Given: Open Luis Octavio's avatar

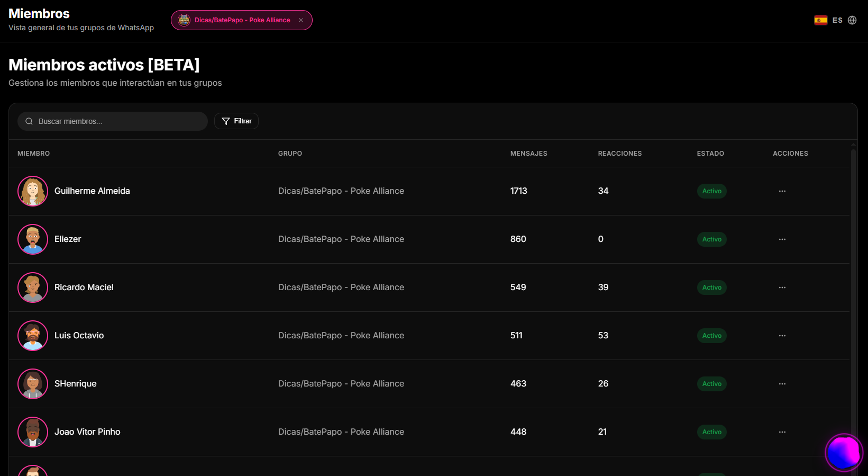Looking at the screenshot, I should tap(33, 336).
